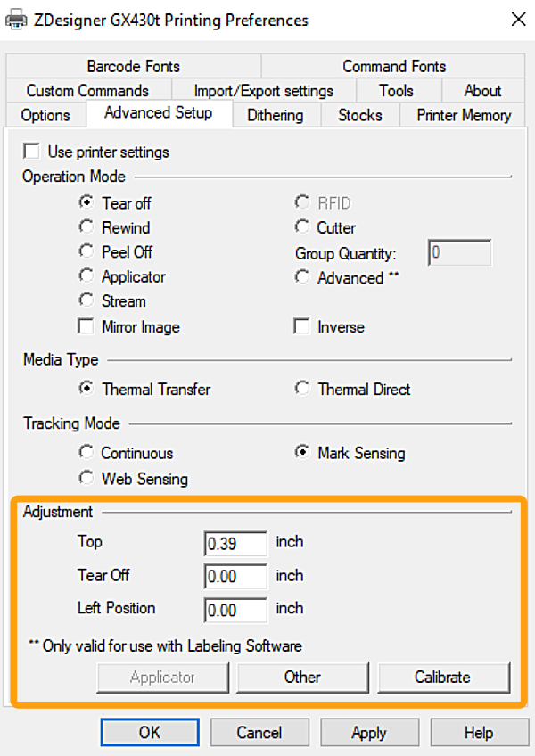
Task: Open Help for this dialog
Action: (479, 733)
